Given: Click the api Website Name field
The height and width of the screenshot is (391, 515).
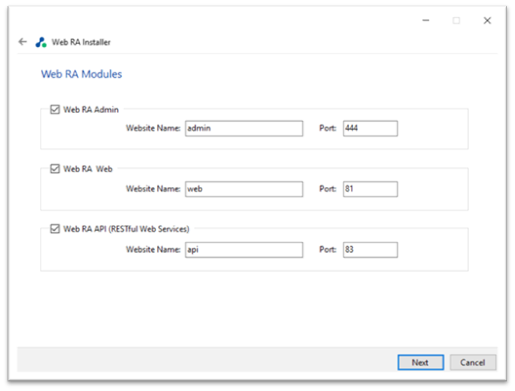Looking at the screenshot, I should click(x=244, y=250).
